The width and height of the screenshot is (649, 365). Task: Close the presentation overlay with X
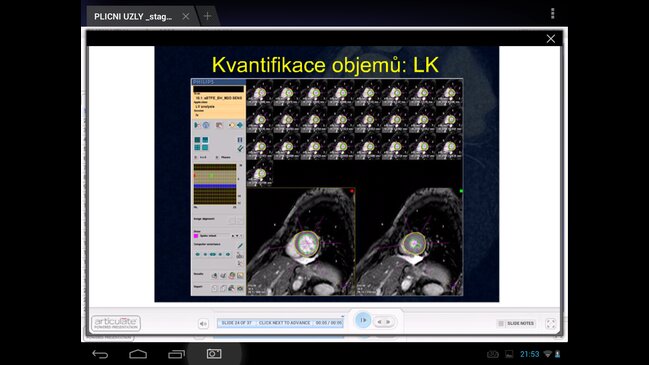550,38
